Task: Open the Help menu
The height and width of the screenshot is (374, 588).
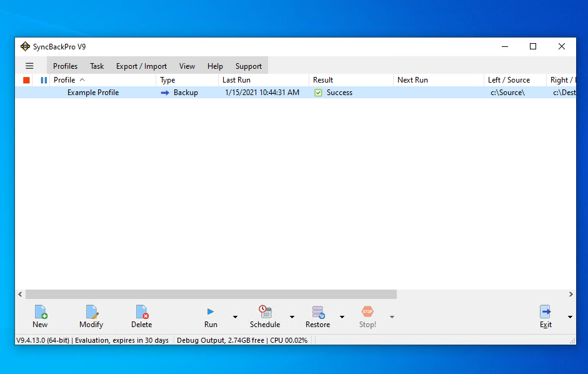Action: click(215, 66)
